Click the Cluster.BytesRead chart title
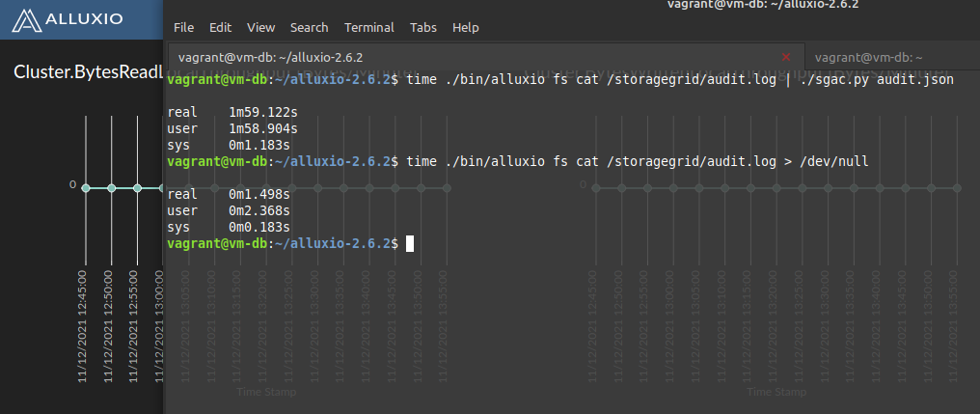The width and height of the screenshot is (980, 414). (88, 72)
